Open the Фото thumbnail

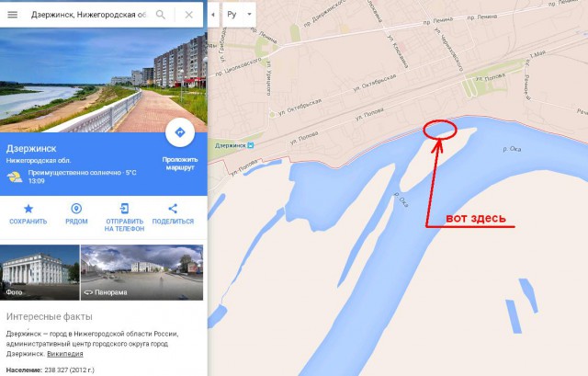(x=40, y=272)
